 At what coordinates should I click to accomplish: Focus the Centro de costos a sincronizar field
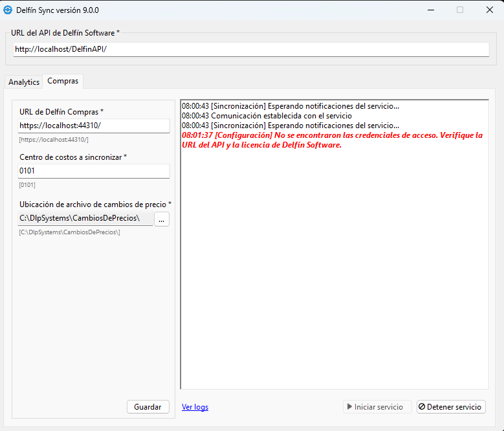coord(94,171)
